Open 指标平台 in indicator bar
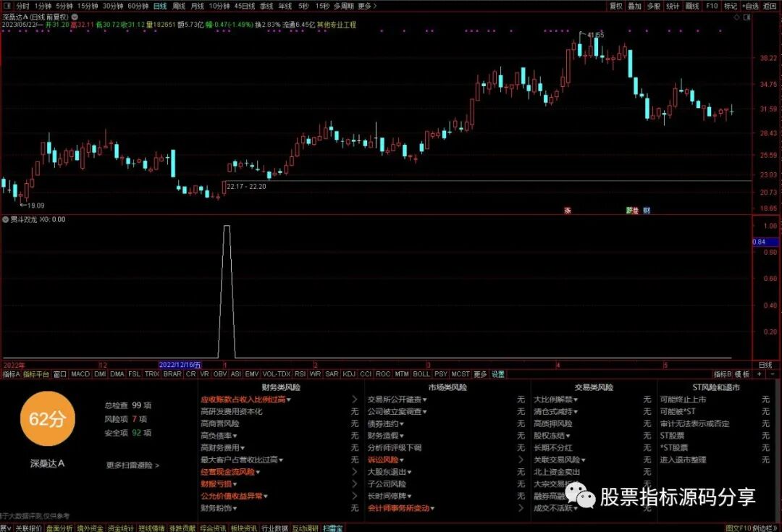This screenshot has height=532, width=782. point(36,374)
